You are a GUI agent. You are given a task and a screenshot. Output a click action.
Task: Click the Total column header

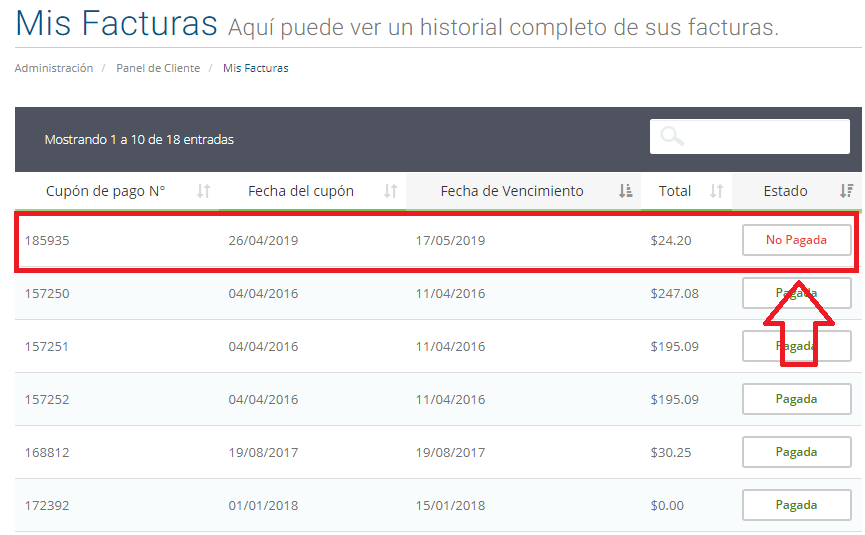[x=686, y=191]
